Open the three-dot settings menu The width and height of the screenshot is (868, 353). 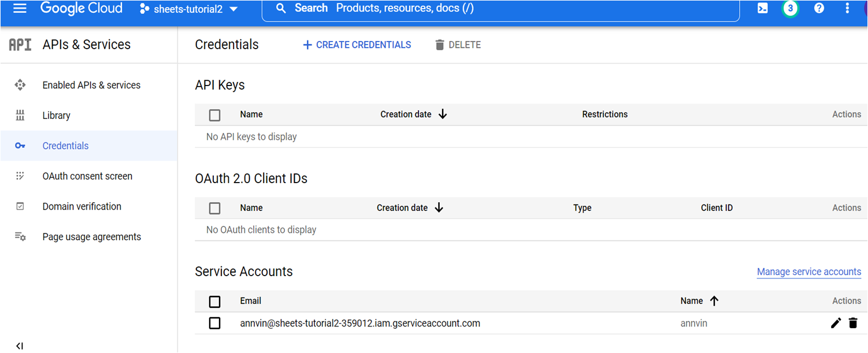pyautogui.click(x=847, y=9)
